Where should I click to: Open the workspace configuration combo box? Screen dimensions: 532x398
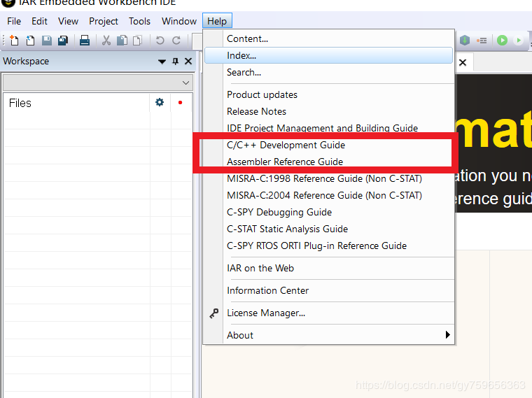pos(97,83)
